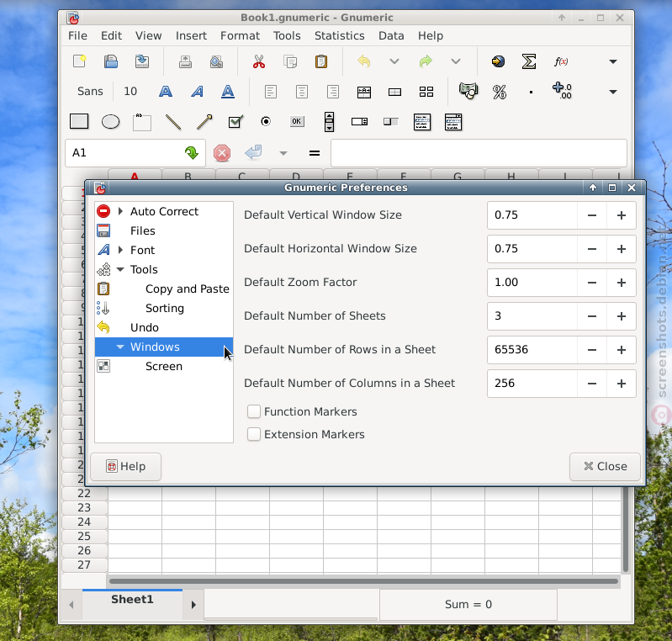Increase decimal places with the .00 icon

pyautogui.click(x=562, y=91)
